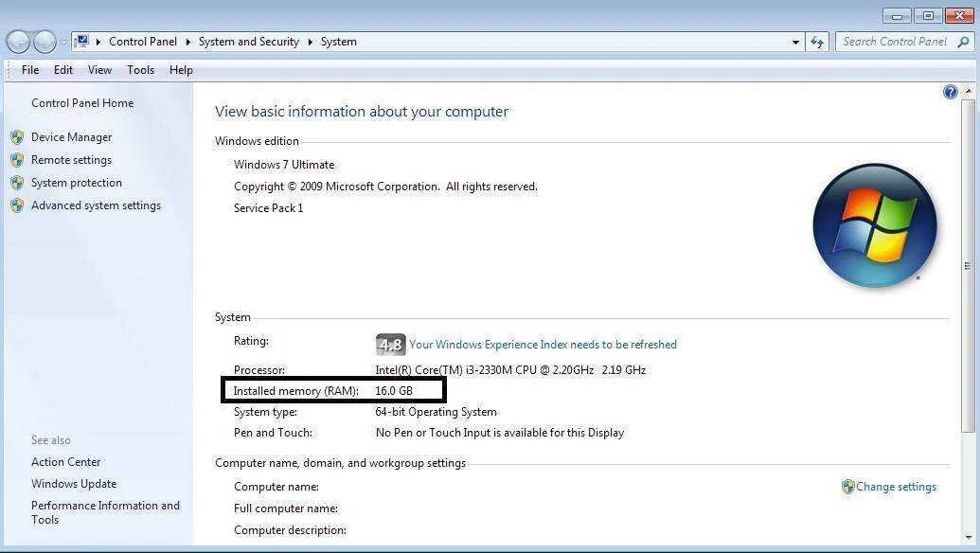Click Change settings link
980x553 pixels.
click(896, 487)
